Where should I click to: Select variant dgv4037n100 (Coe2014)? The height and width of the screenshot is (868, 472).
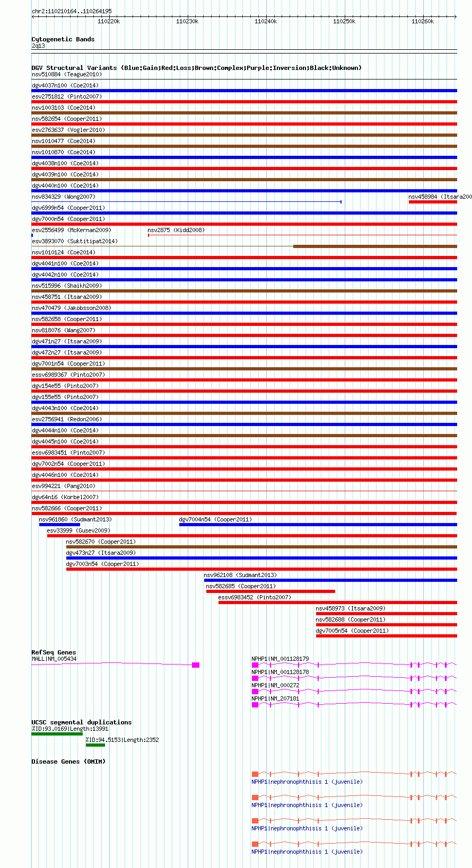65,85
